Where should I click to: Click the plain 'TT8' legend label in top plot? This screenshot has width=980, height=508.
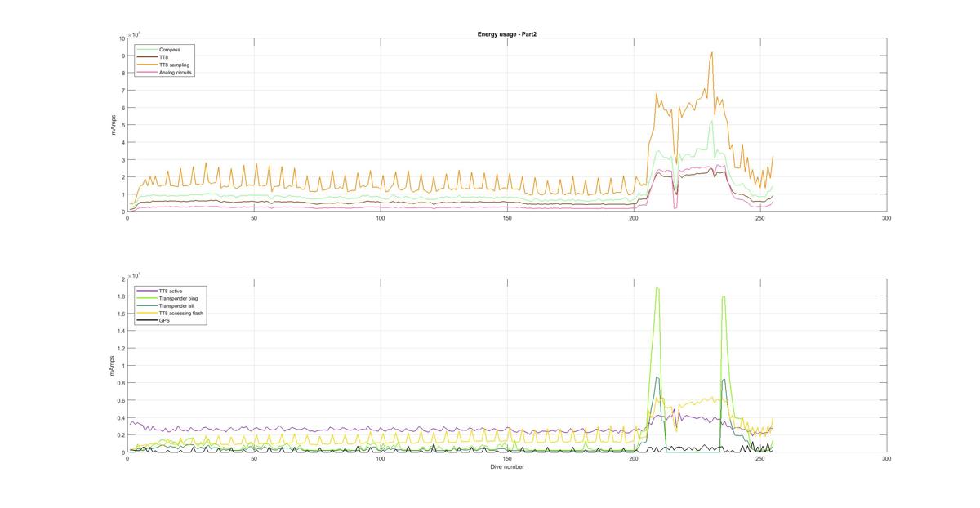163,57
